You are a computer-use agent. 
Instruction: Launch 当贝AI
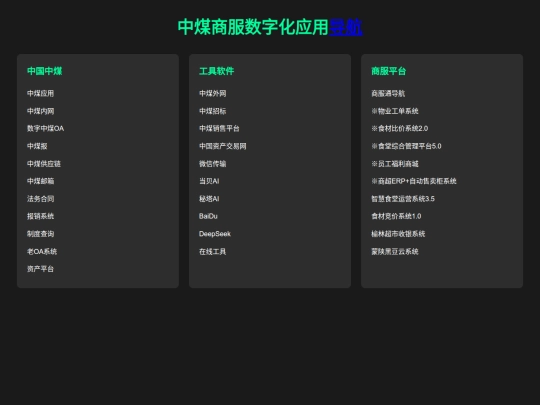tap(209, 181)
